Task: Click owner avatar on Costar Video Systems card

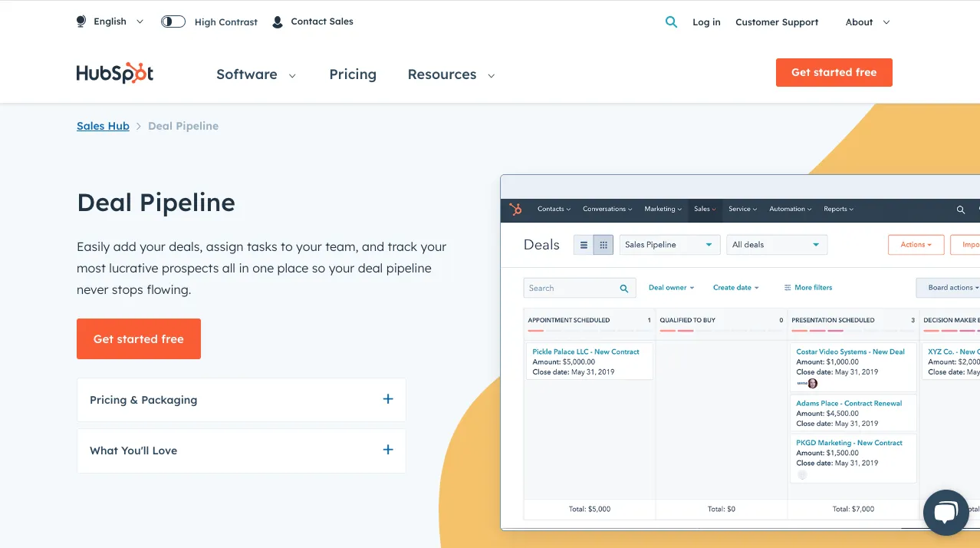Action: 812,383
